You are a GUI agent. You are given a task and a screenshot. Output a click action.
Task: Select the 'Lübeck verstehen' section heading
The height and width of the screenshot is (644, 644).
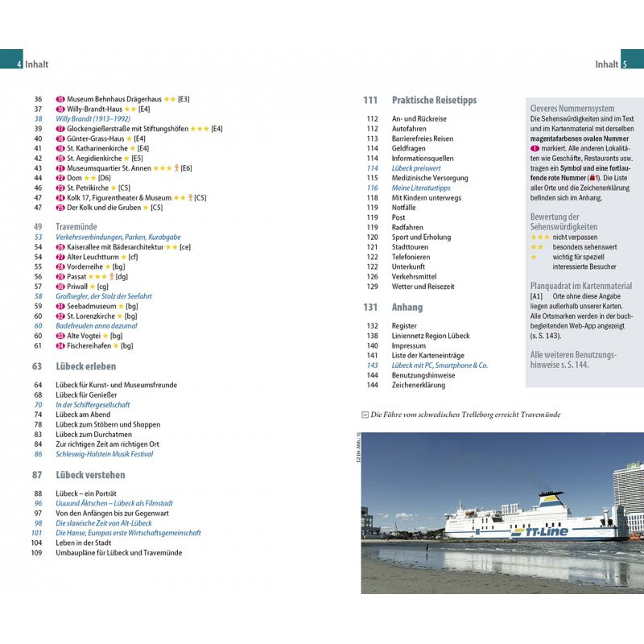89,475
